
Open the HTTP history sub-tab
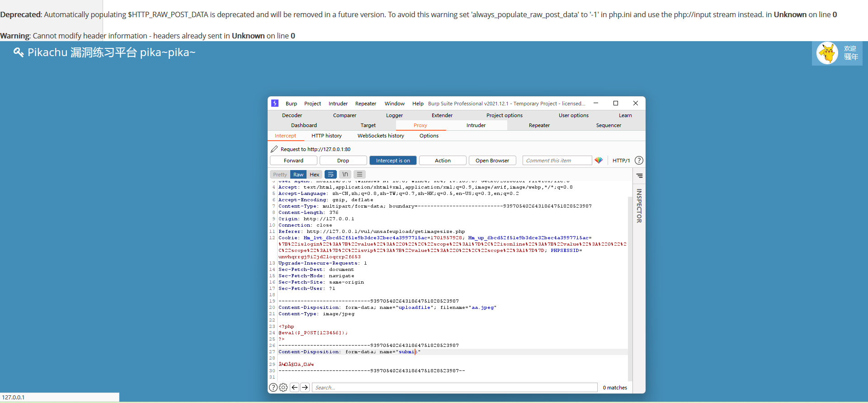click(326, 136)
